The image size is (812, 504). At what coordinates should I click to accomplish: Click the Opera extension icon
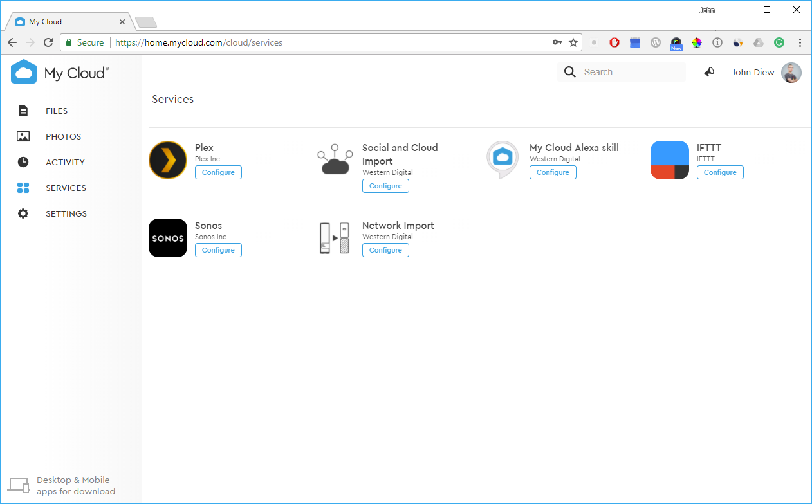(x=614, y=42)
